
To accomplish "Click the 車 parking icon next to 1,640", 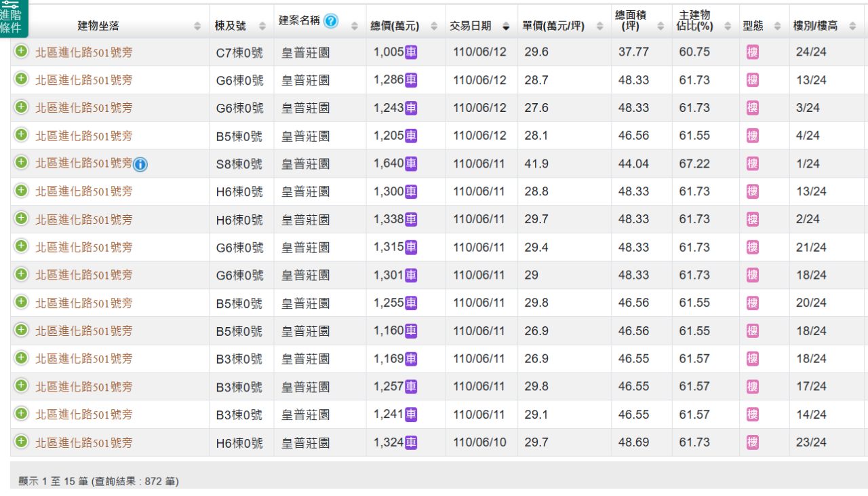I will (411, 164).
